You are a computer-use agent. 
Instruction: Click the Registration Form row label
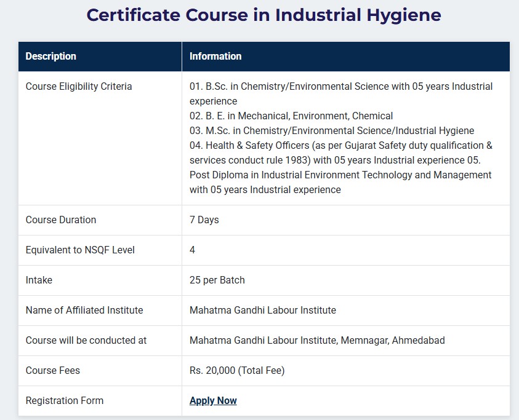coord(65,400)
